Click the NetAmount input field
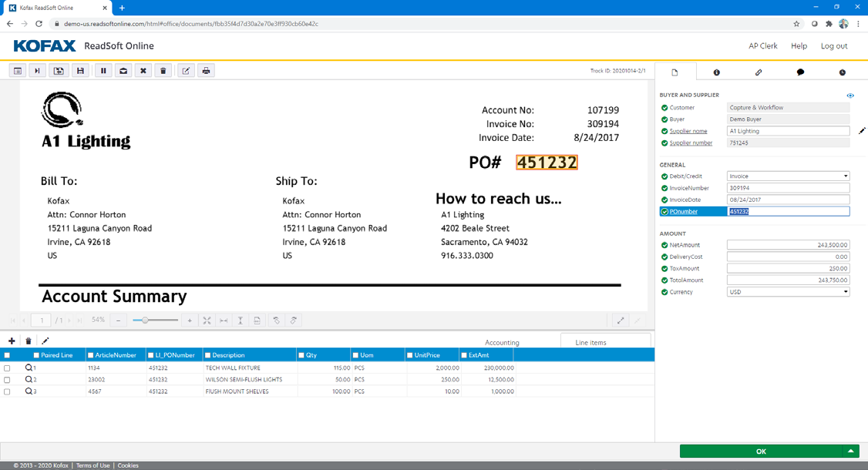The width and height of the screenshot is (868, 470). (788, 245)
